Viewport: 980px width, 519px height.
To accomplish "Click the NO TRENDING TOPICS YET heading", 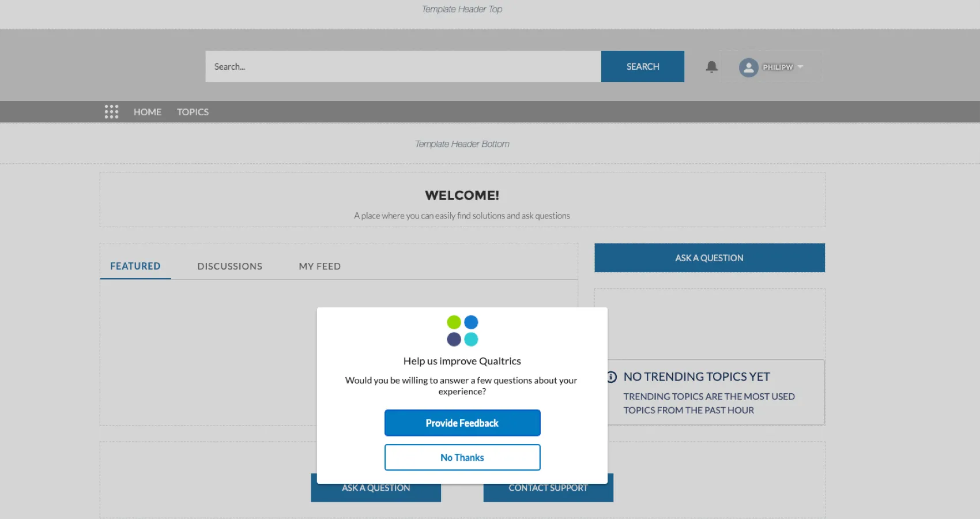I will pyautogui.click(x=696, y=377).
